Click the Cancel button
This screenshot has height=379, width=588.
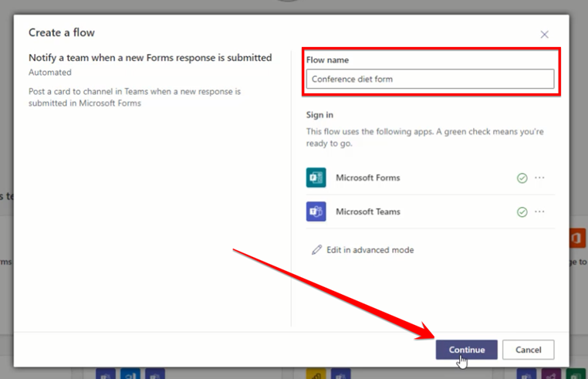(528, 350)
